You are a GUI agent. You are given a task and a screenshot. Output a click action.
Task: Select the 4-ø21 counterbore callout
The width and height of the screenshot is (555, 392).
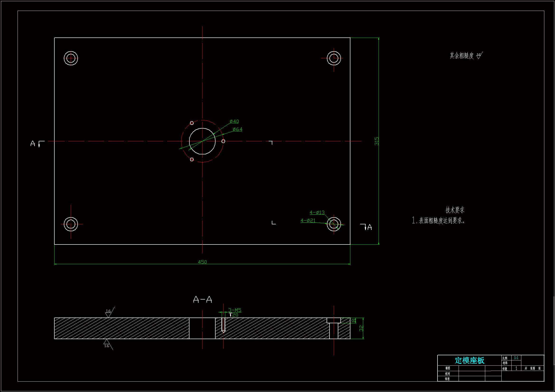[308, 220]
